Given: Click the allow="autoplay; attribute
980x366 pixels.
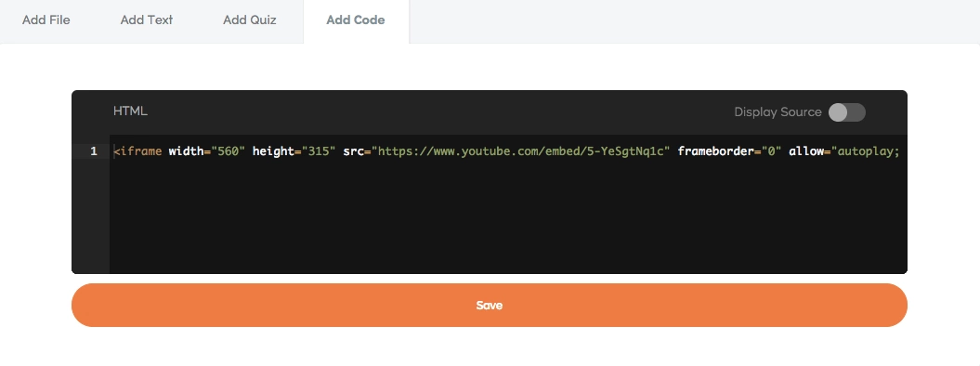Looking at the screenshot, I should pyautogui.click(x=844, y=151).
